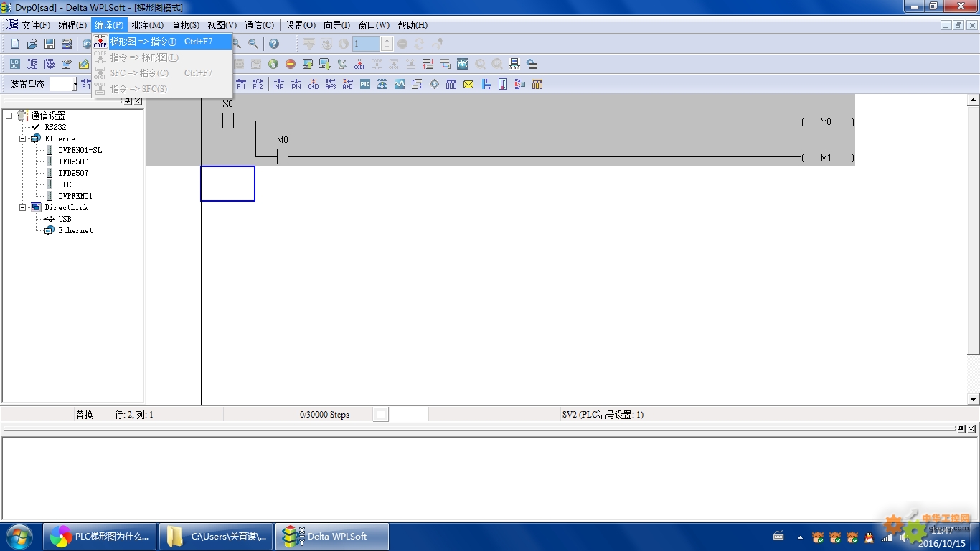
Task: Select the X0 contact in the ladder diagram
Action: click(x=228, y=122)
